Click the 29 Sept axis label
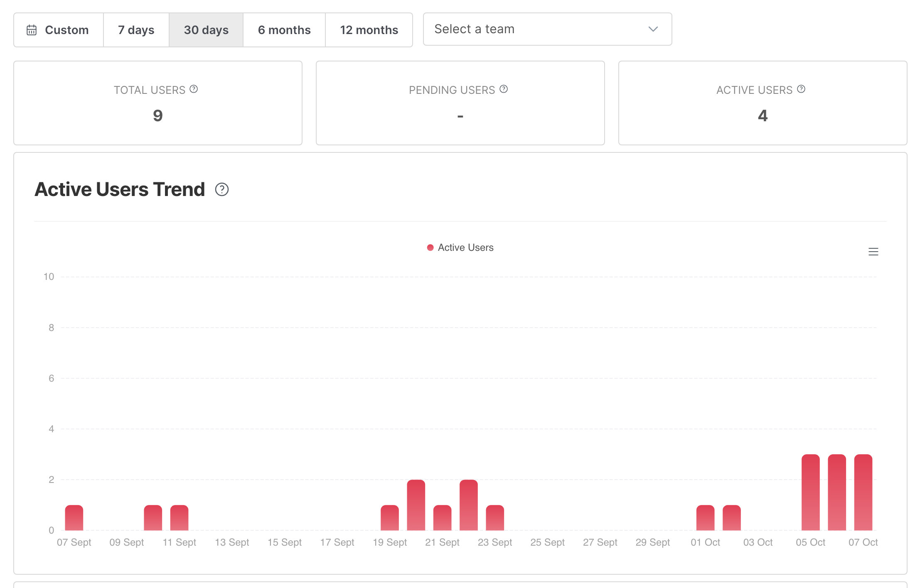920x588 pixels. [x=653, y=542]
